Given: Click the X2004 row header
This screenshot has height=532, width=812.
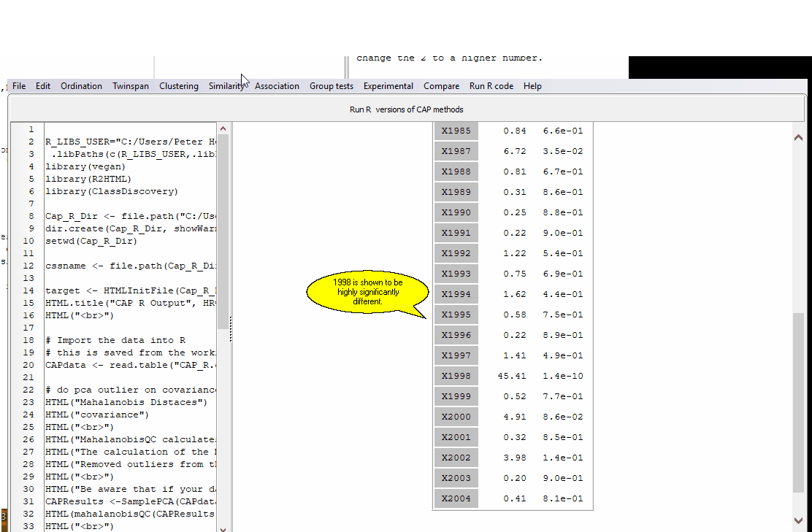Looking at the screenshot, I should pyautogui.click(x=456, y=498).
